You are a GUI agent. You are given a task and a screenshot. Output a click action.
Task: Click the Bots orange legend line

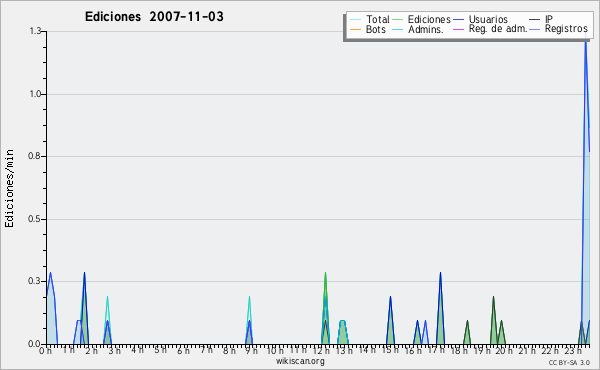pyautogui.click(x=355, y=29)
